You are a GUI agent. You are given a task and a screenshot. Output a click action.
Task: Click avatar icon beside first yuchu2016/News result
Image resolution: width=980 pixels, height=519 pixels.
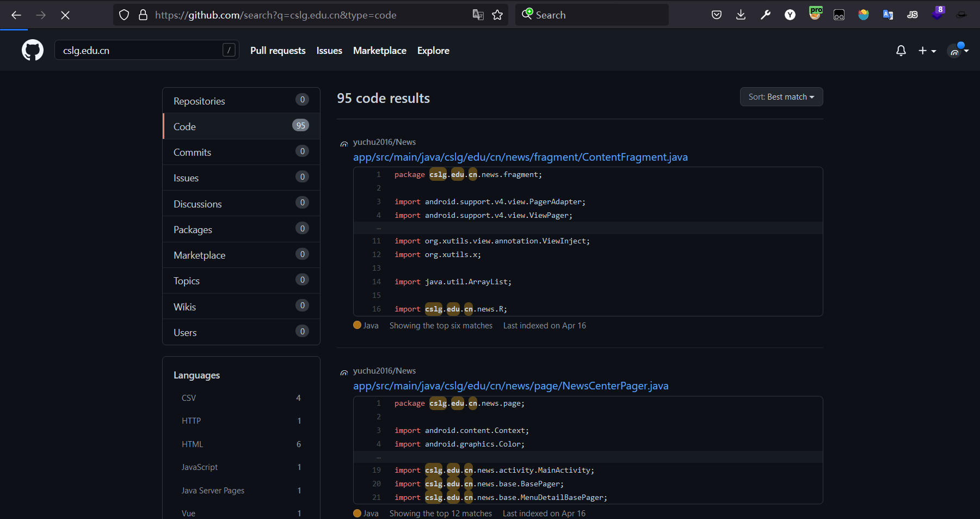pyautogui.click(x=344, y=144)
